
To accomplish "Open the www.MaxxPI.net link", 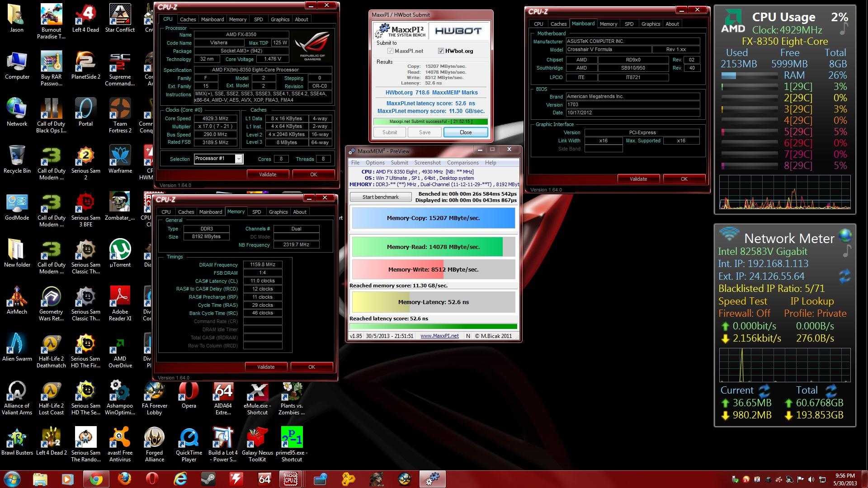I will click(x=439, y=336).
